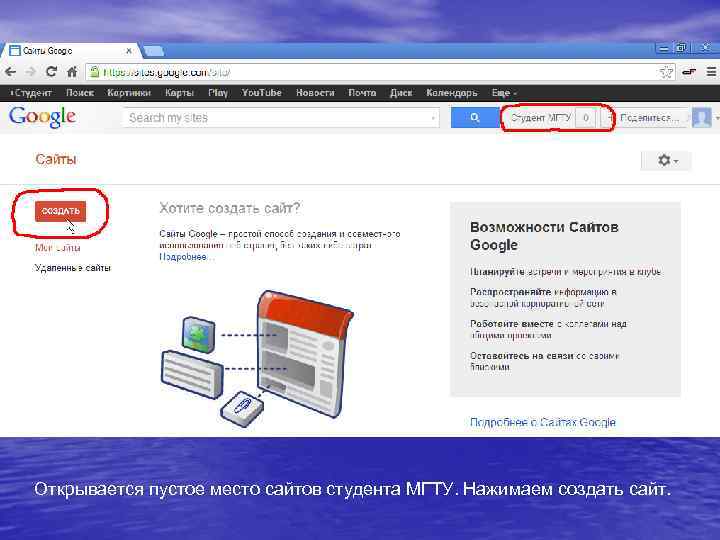Go to the browser home icon
This screenshot has height=540, width=720.
(x=72, y=72)
